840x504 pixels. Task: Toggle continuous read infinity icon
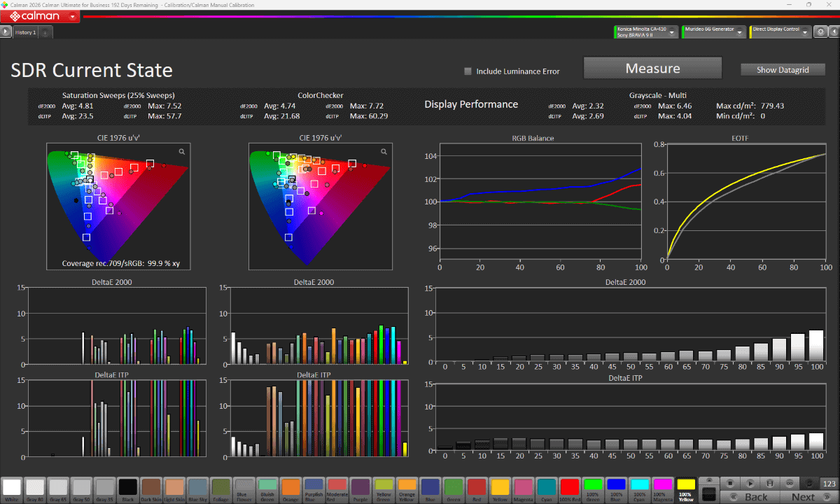(x=790, y=483)
